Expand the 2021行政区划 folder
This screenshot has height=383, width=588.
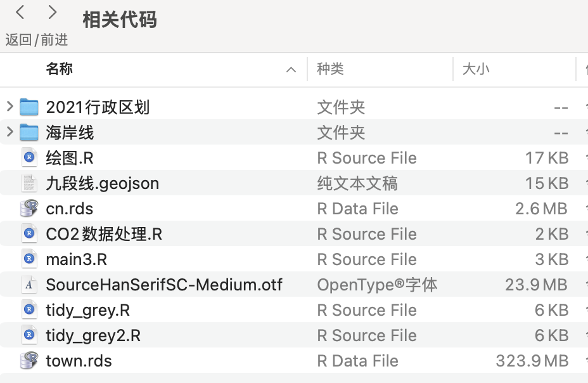click(10, 107)
